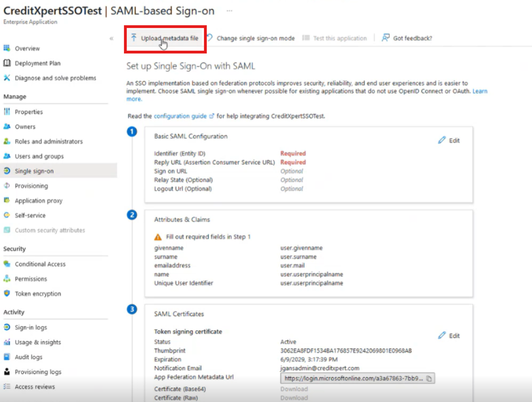Image resolution: width=532 pixels, height=402 pixels.
Task: Click the Access reviews list icon
Action: click(7, 386)
